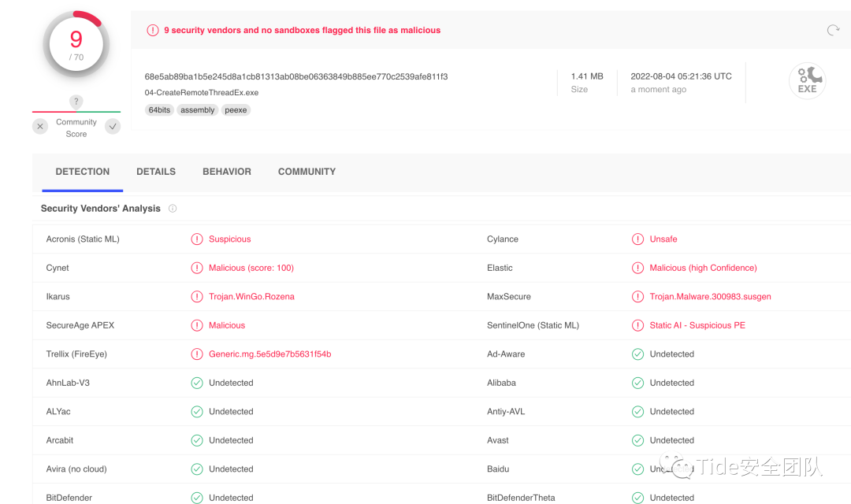Open the COMMUNITY tab
851x504 pixels.
pos(307,172)
